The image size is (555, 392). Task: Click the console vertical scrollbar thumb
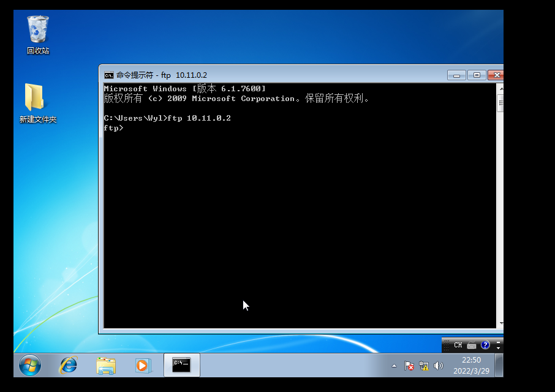pos(500,104)
